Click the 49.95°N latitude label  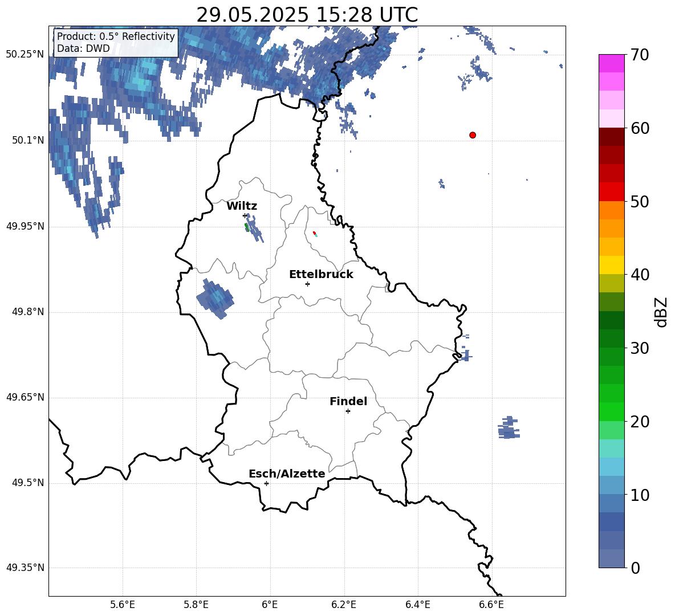tap(25, 226)
